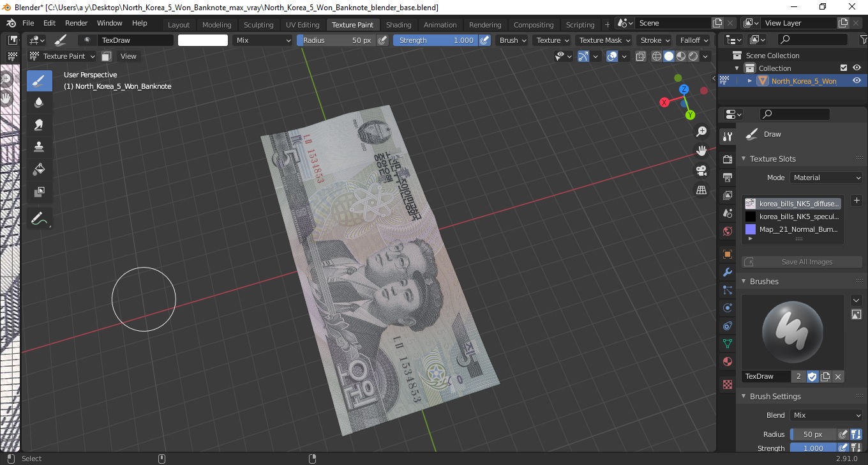Image resolution: width=868 pixels, height=465 pixels.
Task: Add a texture slot with plus button
Action: point(857,201)
